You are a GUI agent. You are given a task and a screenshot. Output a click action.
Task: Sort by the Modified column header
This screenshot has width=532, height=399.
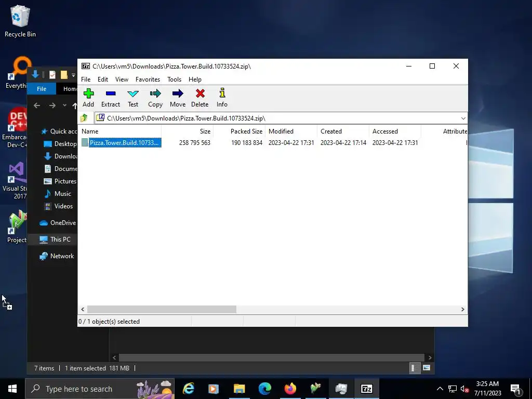point(291,131)
